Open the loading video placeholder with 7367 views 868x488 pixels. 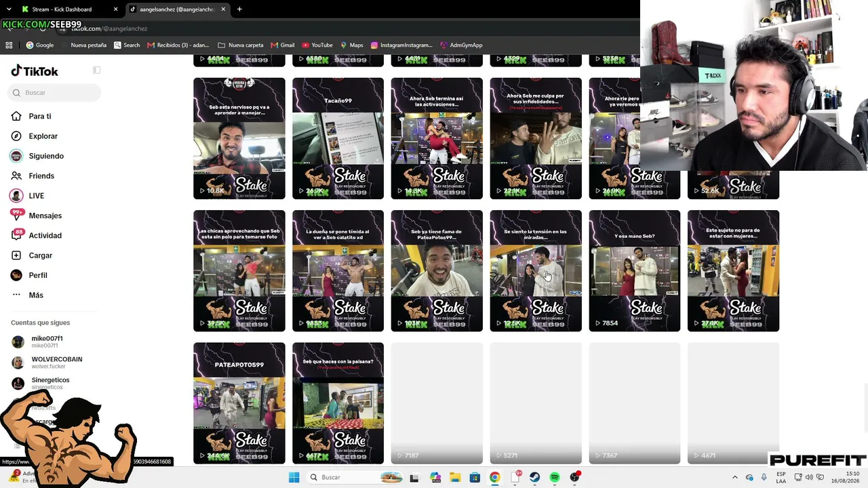635,403
